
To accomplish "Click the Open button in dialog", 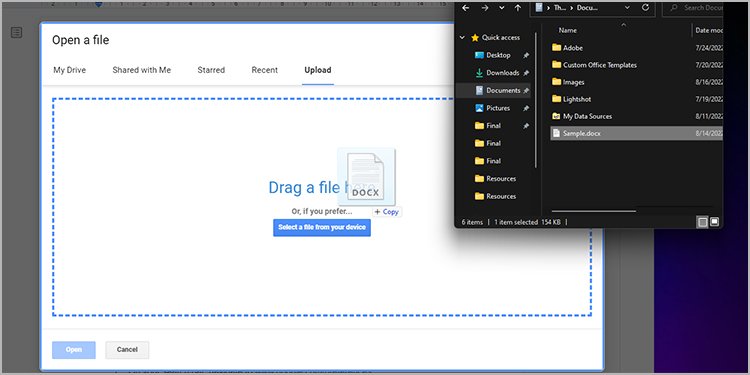I will point(74,350).
